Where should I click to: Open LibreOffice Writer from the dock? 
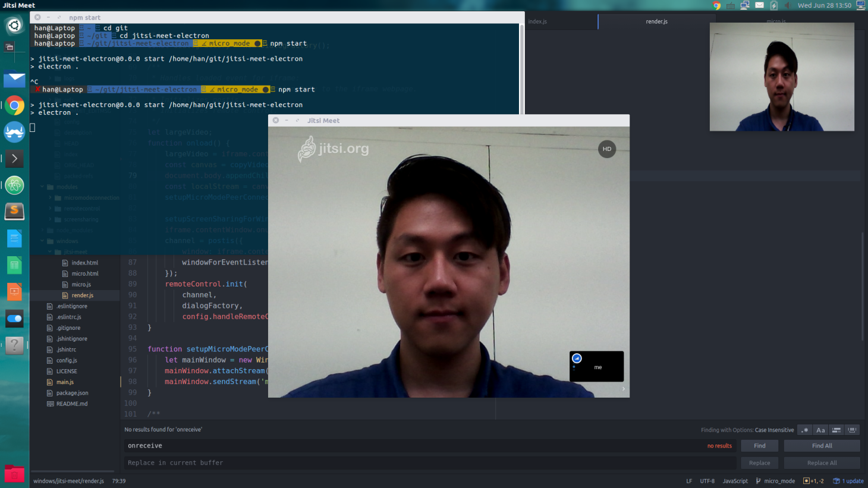(x=14, y=238)
